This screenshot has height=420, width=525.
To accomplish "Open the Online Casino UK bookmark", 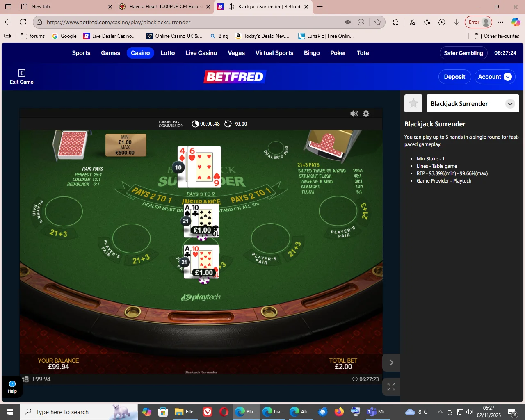I will (174, 36).
